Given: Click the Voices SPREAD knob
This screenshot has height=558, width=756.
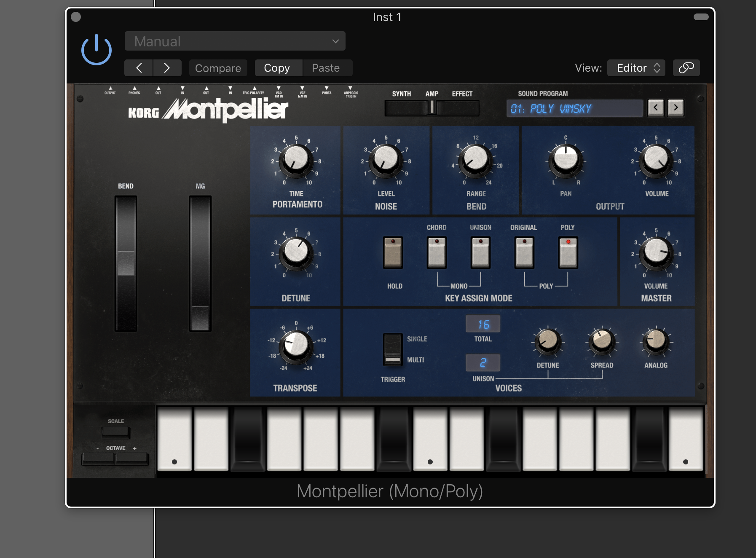Looking at the screenshot, I should click(602, 341).
